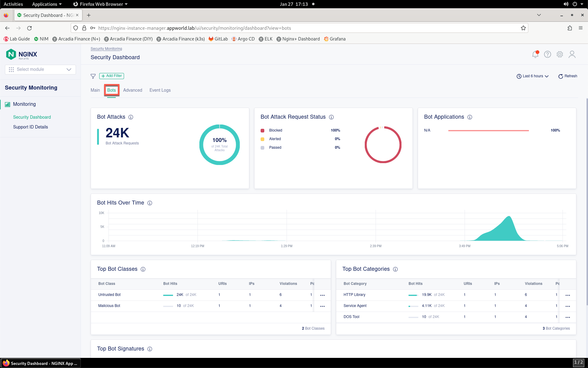Viewport: 588px width, 368px height.
Task: Open the GitLab bookmark
Action: (218, 39)
